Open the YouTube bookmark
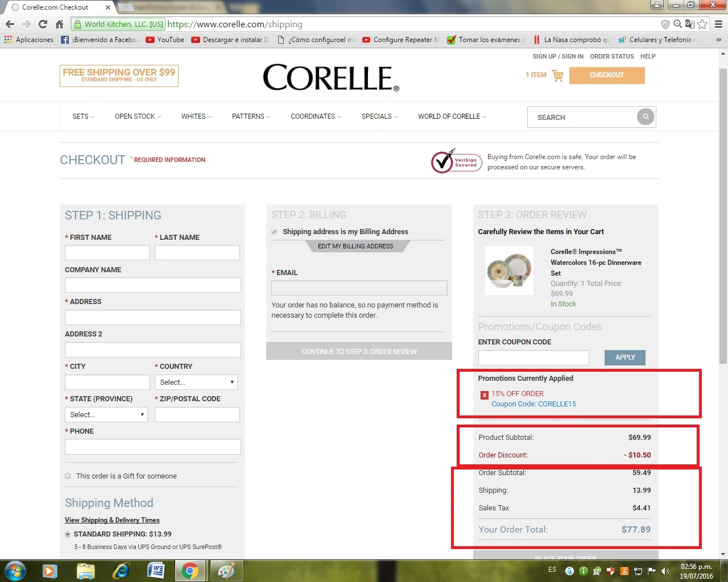This screenshot has width=728, height=582. click(x=165, y=40)
